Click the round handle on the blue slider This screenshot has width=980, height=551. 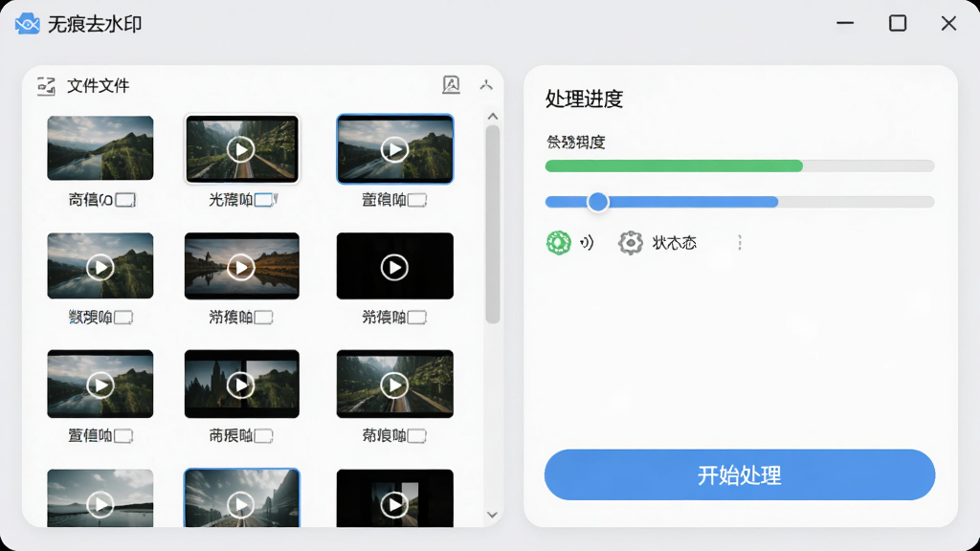click(598, 202)
